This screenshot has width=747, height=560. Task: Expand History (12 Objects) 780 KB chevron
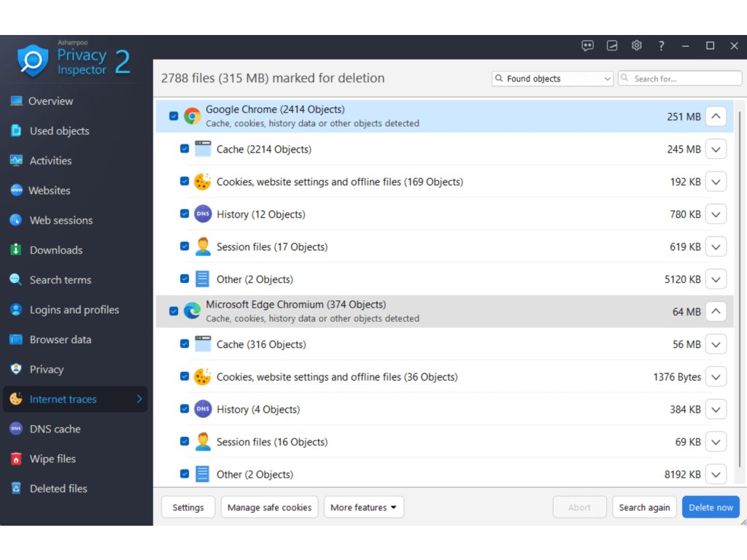716,214
